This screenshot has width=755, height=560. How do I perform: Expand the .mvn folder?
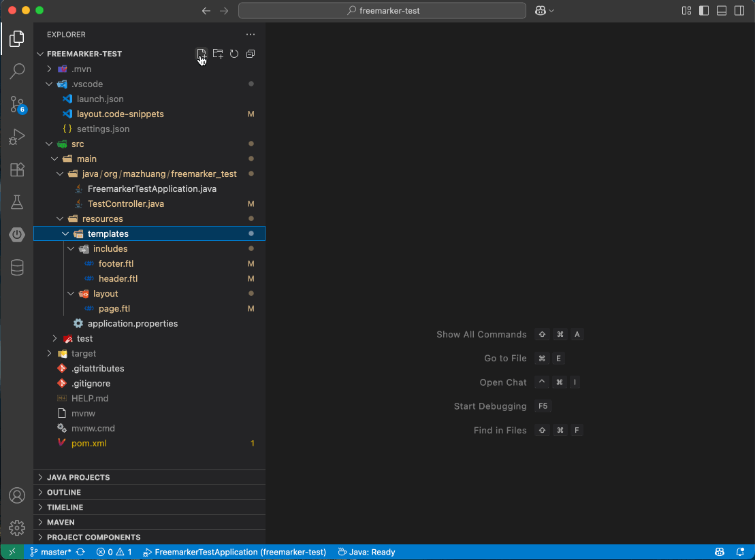[81, 69]
